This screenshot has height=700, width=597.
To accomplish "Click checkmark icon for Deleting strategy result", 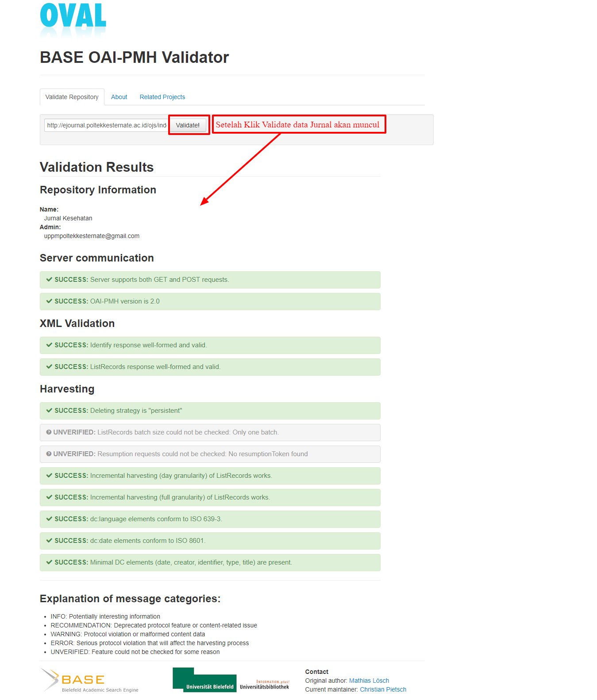I will [49, 411].
